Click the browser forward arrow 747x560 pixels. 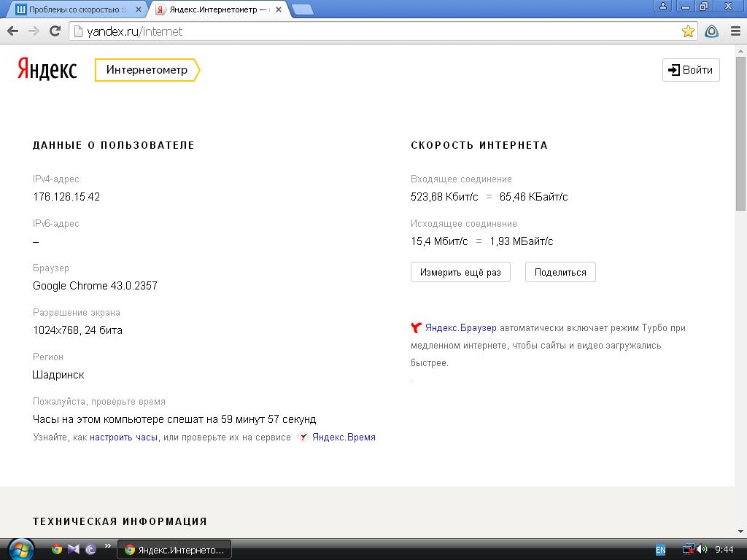coord(34,31)
